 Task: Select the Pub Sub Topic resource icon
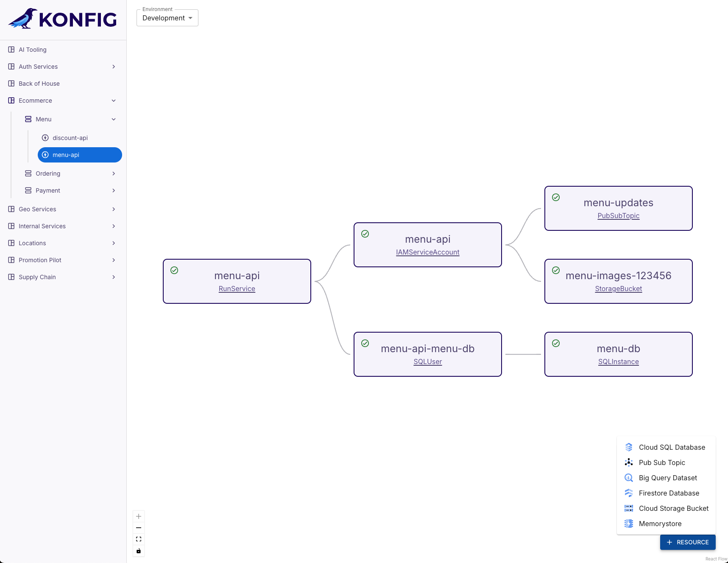point(629,462)
